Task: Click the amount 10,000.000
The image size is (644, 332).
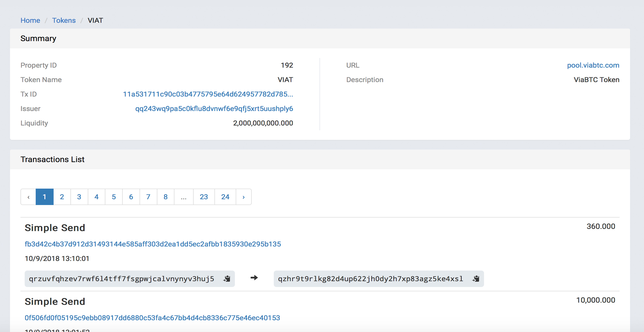Action: 595,300
